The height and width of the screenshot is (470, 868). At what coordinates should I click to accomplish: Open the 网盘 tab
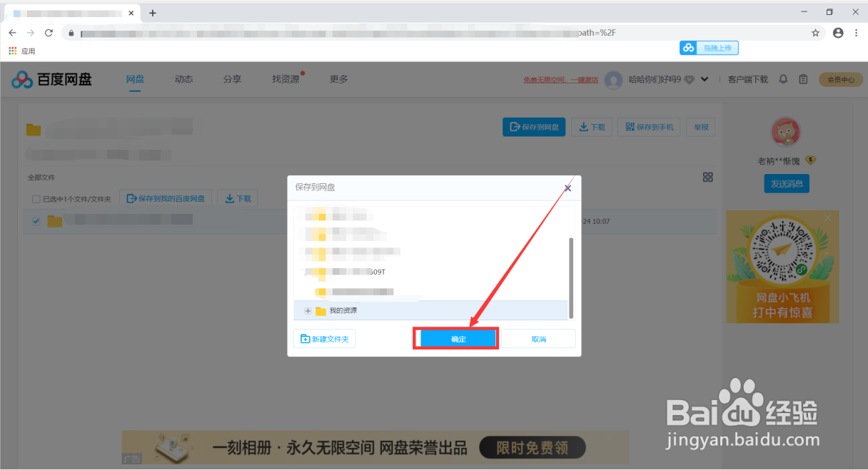click(x=135, y=79)
